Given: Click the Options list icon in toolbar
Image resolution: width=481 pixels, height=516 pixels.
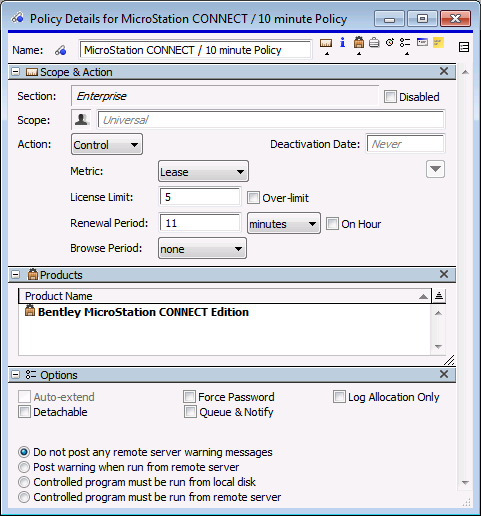Looking at the screenshot, I should click(x=405, y=43).
